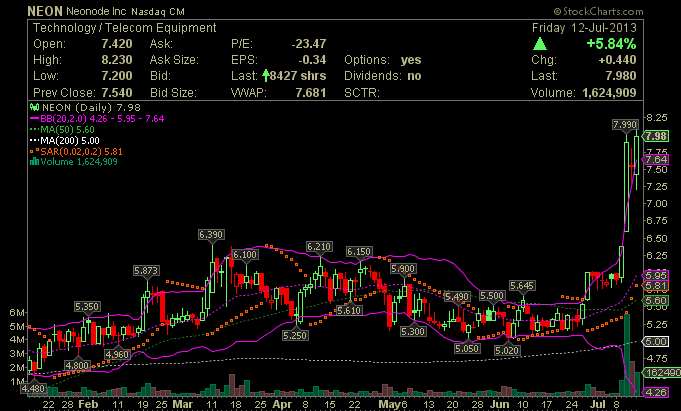Click the 5.610 price low label
This screenshot has height=411, width=681.
[x=349, y=311]
